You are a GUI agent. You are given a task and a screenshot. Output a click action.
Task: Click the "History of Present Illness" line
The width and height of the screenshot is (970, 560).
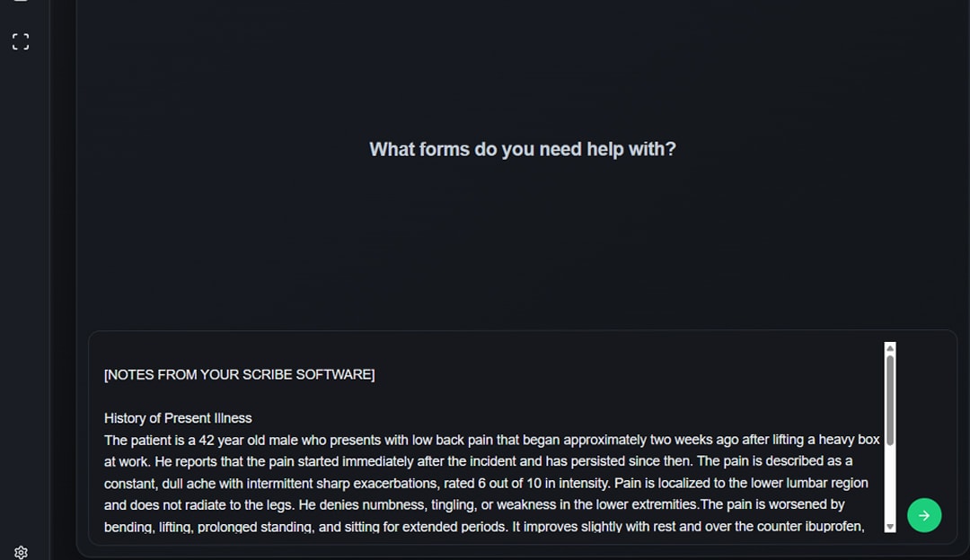(x=178, y=418)
